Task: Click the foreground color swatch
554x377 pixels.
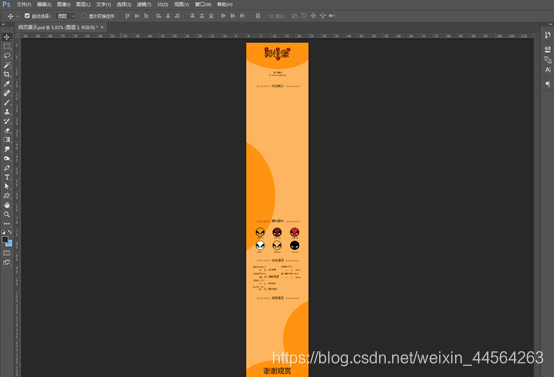Action: (5, 240)
